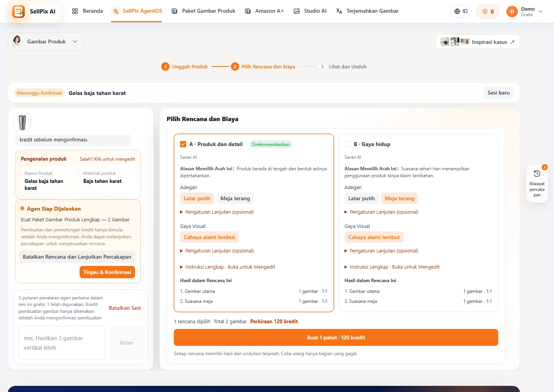
Task: Open the Beranda grid icon
Action: (75, 11)
